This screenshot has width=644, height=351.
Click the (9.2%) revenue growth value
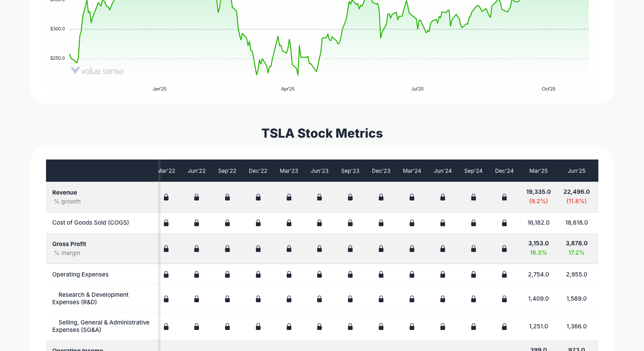538,201
